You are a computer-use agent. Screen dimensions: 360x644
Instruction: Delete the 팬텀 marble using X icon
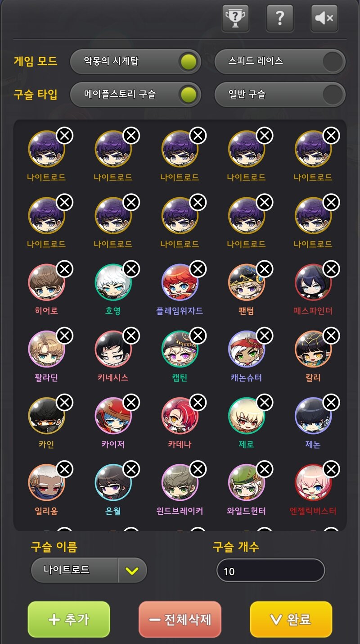(265, 269)
